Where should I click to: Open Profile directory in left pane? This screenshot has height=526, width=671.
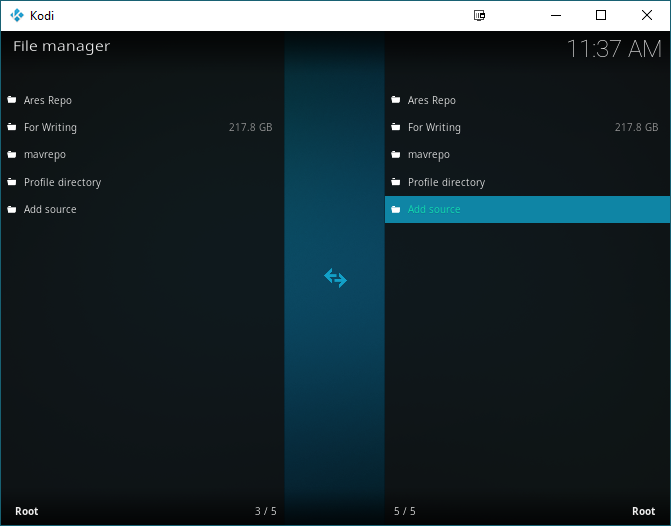143,182
